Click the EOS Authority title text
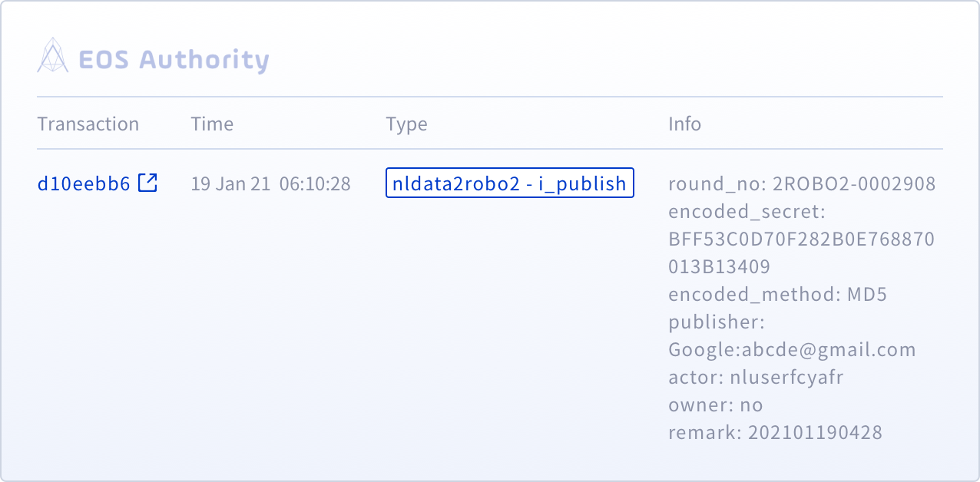Image resolution: width=980 pixels, height=482 pixels. pos(174,60)
